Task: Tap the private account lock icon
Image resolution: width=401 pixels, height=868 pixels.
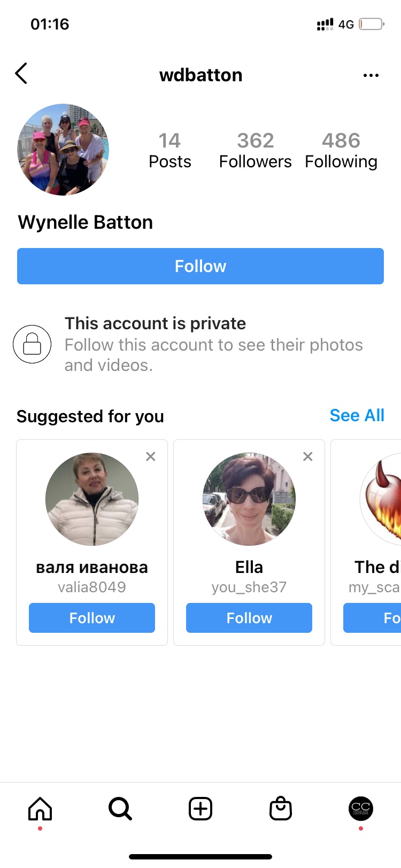Action: pyautogui.click(x=32, y=344)
